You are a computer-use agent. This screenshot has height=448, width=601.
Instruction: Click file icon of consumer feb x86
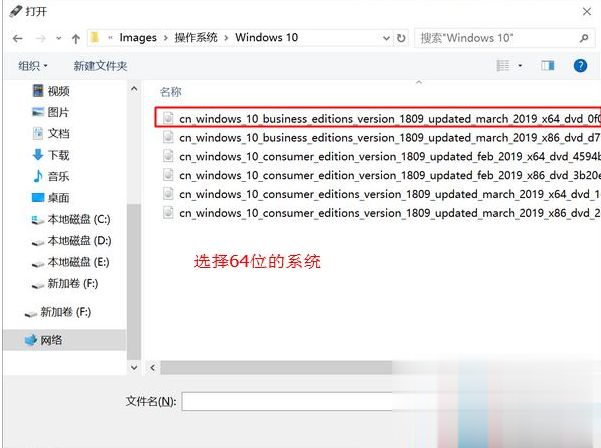click(x=168, y=174)
